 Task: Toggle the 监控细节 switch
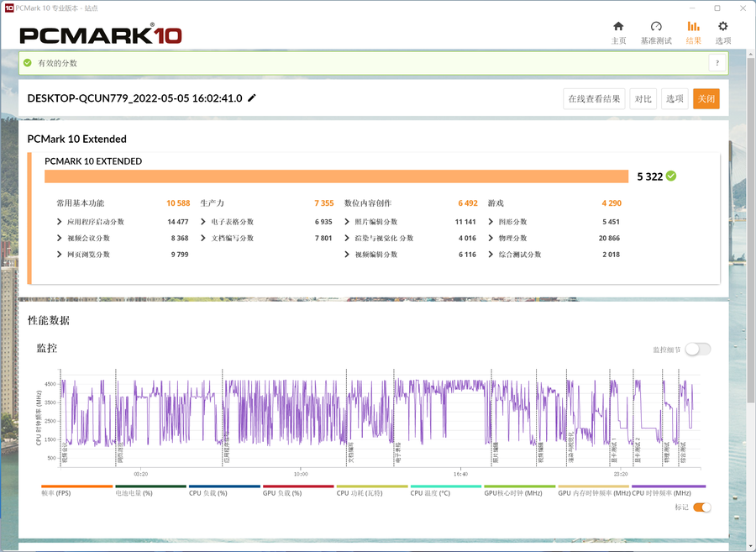pos(697,350)
